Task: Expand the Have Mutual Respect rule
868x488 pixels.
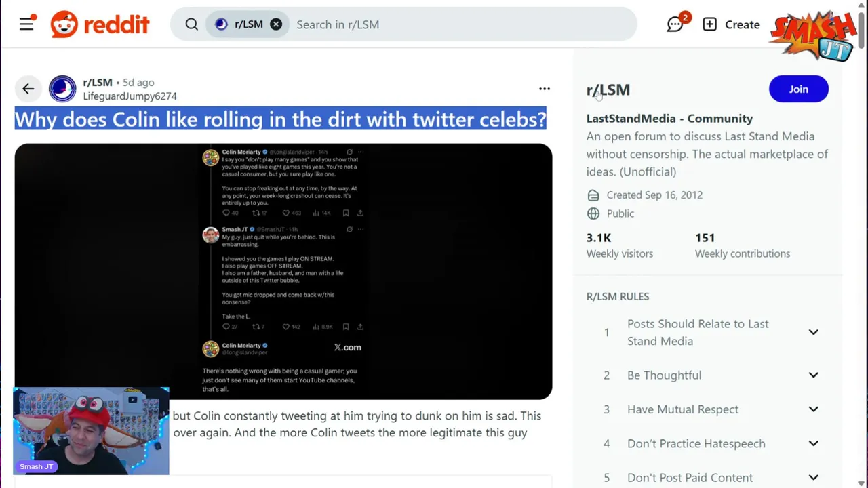Action: point(813,409)
